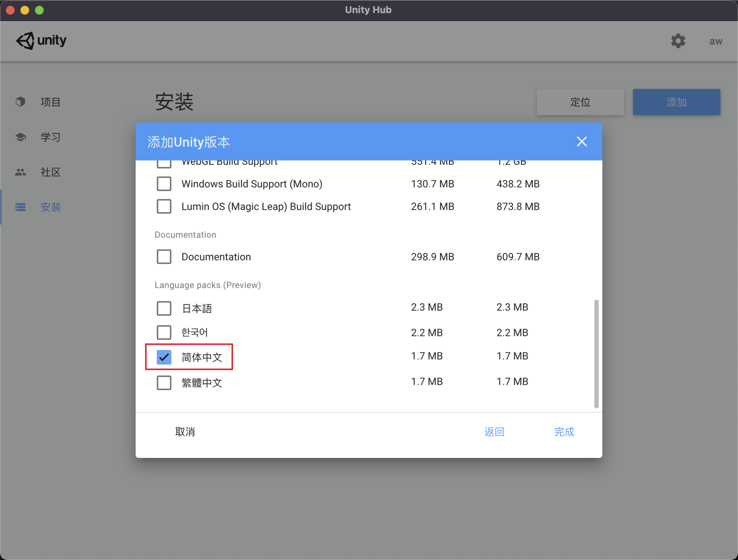Switch to the 社区 tab
The image size is (738, 560).
point(50,172)
